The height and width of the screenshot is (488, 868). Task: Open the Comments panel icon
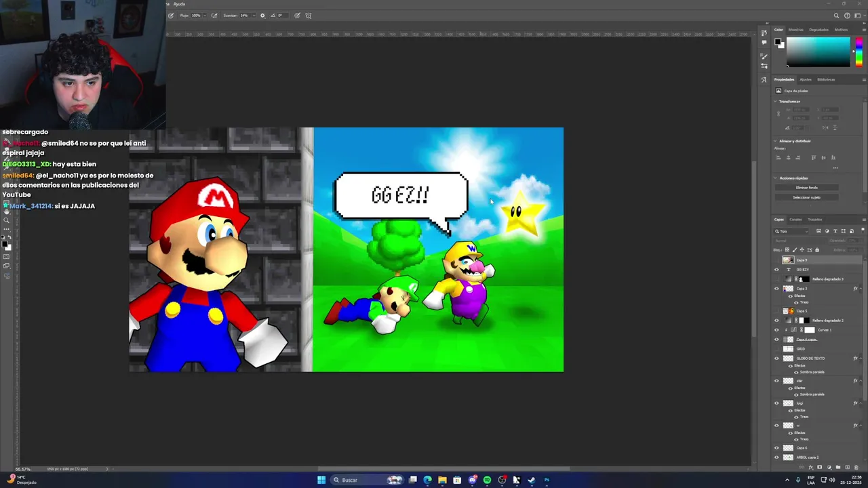pos(764,42)
